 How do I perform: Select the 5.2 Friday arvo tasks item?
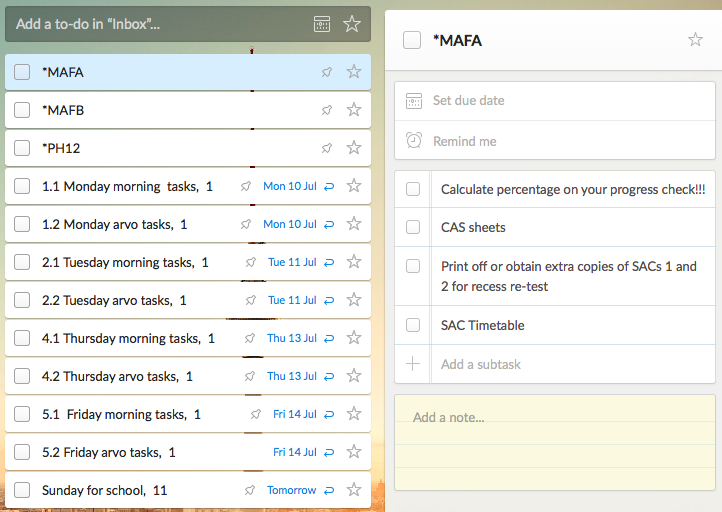click(188, 452)
